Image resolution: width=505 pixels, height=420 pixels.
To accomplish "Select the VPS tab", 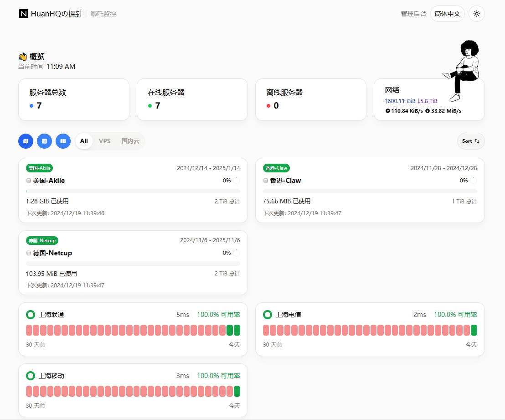I will tap(105, 141).
